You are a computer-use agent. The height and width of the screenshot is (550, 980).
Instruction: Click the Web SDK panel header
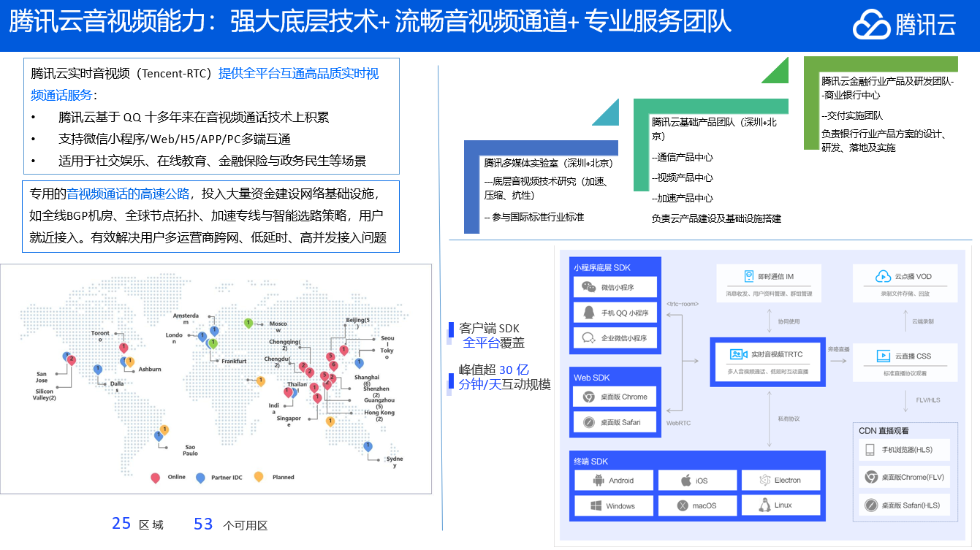(x=591, y=378)
